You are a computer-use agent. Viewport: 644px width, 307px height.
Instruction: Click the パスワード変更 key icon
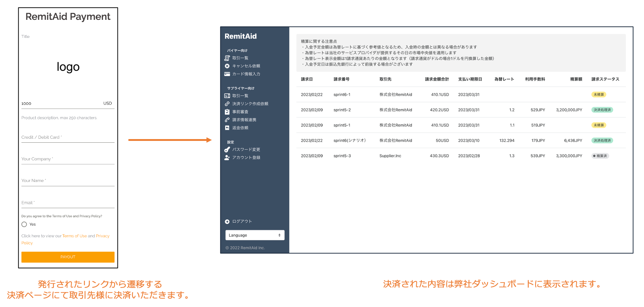[x=227, y=150]
